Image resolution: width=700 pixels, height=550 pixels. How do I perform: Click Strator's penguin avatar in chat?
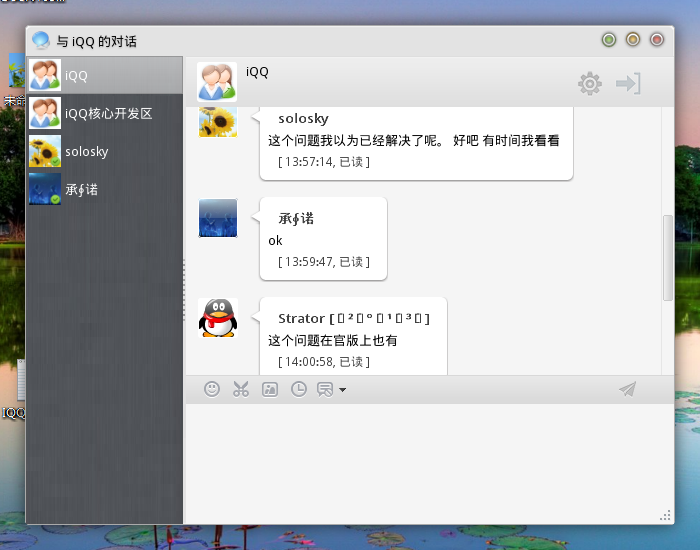tap(218, 318)
